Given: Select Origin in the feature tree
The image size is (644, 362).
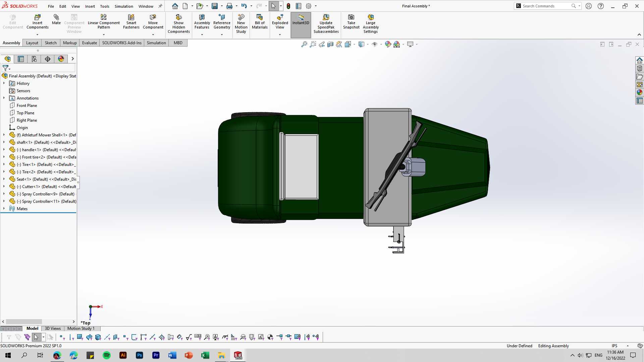Looking at the screenshot, I should tap(22, 128).
